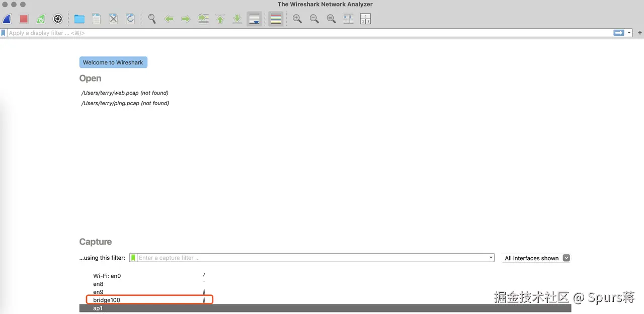This screenshot has width=644, height=314.
Task: Add a display filter button plus
Action: coord(640,33)
